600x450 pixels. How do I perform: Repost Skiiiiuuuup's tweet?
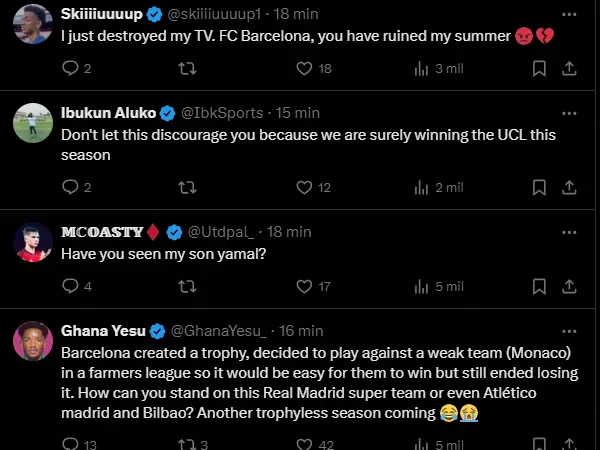pos(187,68)
